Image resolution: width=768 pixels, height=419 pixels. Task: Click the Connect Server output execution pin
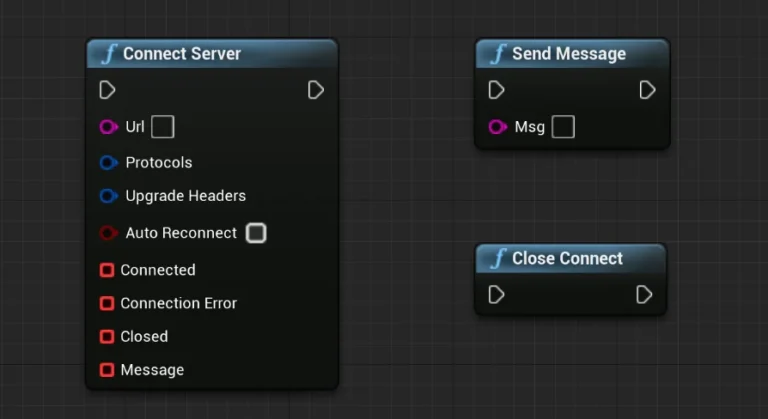click(x=316, y=91)
